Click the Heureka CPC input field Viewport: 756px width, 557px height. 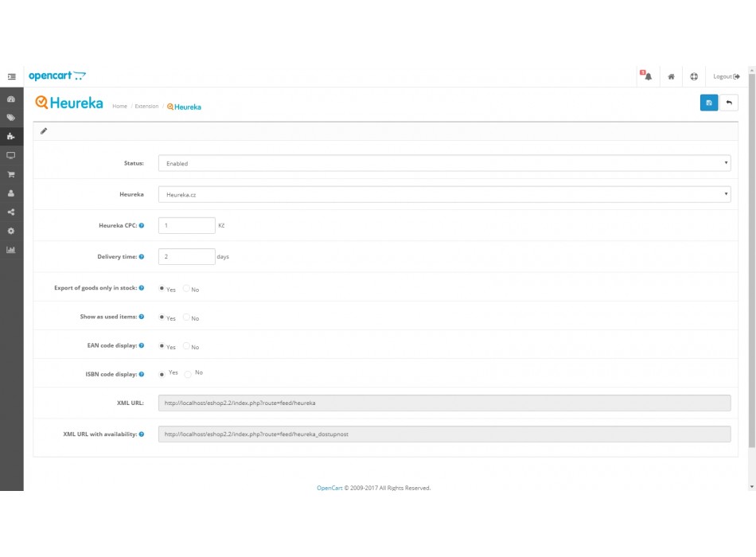coord(186,225)
